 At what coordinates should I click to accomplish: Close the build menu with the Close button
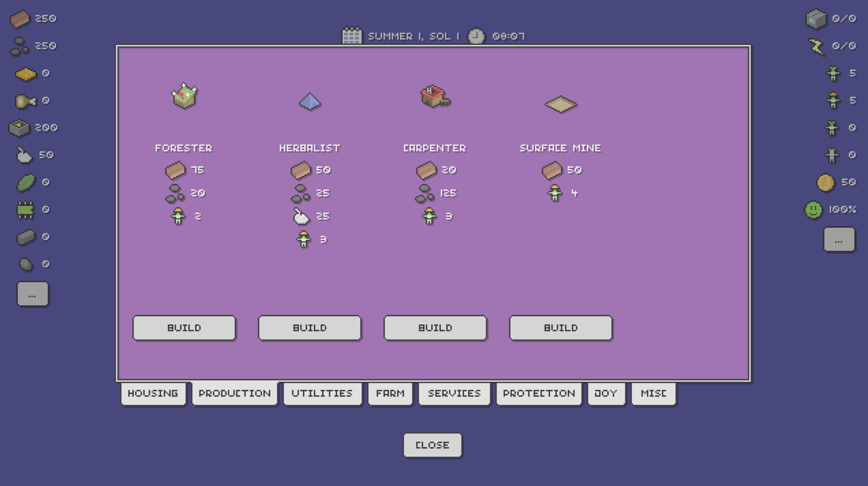(432, 445)
